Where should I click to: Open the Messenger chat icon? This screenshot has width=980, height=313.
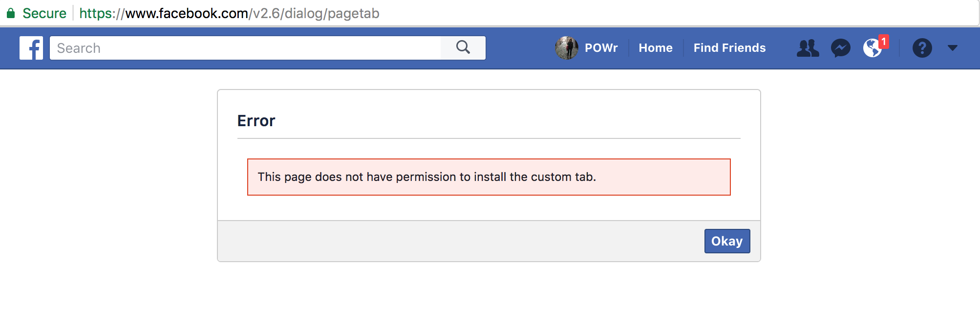[841, 48]
